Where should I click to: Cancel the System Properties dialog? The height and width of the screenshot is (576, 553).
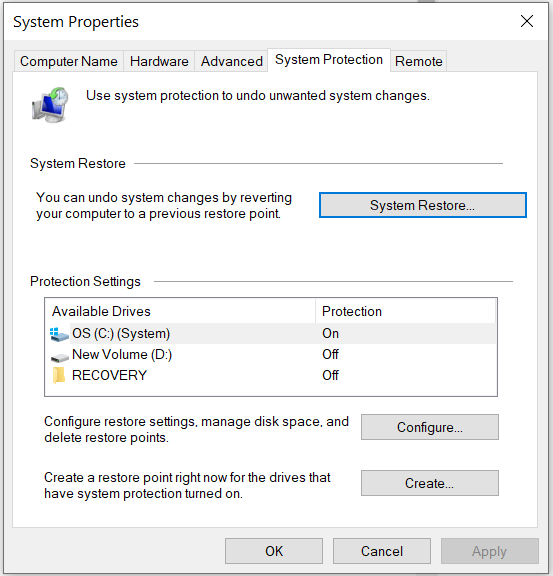(382, 551)
